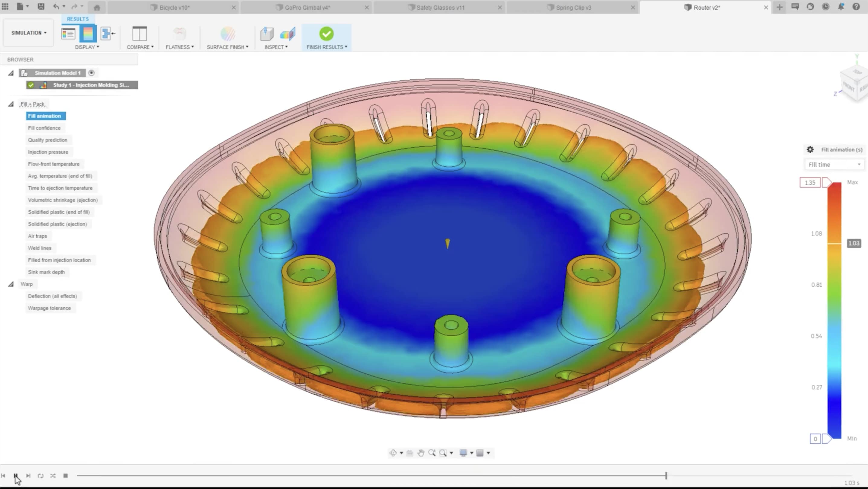Screen dimensions: 868x489
Task: Open the SIMULATION workspace dropdown
Action: 29,33
